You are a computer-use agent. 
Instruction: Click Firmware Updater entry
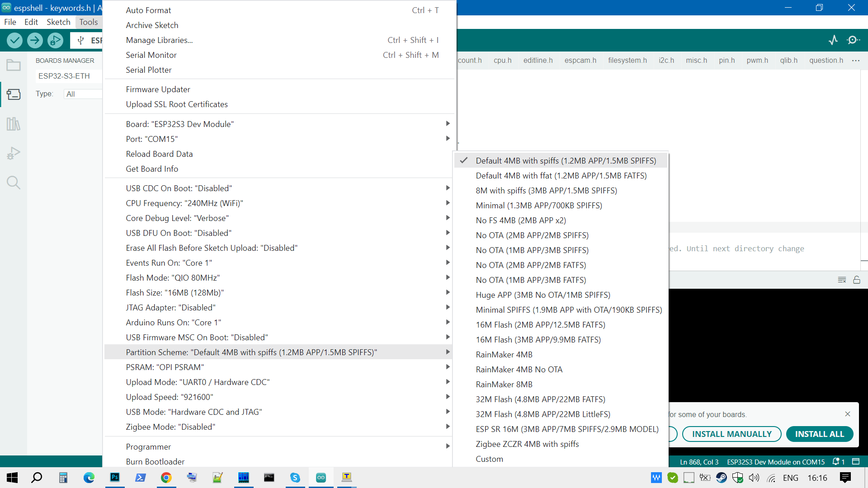(279, 89)
